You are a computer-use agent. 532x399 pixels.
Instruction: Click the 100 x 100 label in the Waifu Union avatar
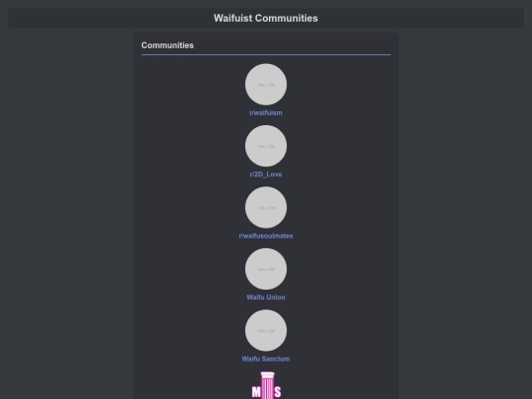[266, 269]
